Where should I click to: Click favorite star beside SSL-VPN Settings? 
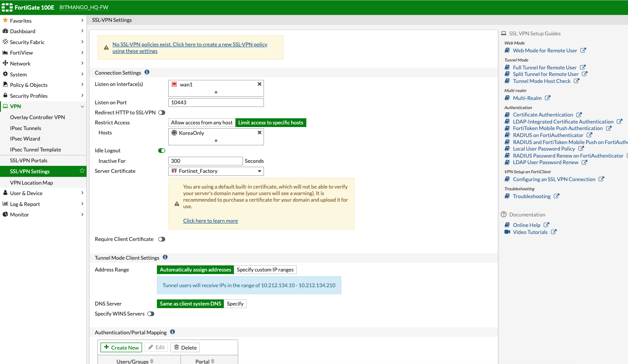[x=82, y=171]
